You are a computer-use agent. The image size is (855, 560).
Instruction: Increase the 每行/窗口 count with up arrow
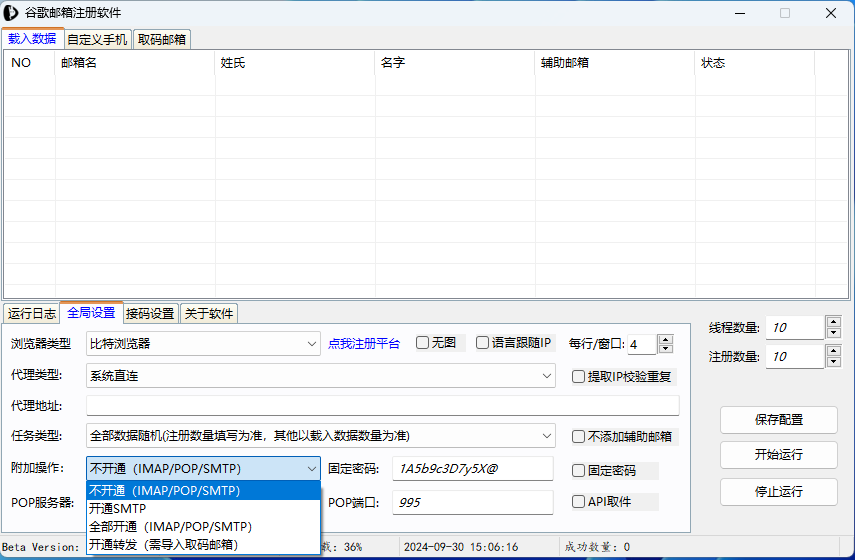tap(666, 339)
